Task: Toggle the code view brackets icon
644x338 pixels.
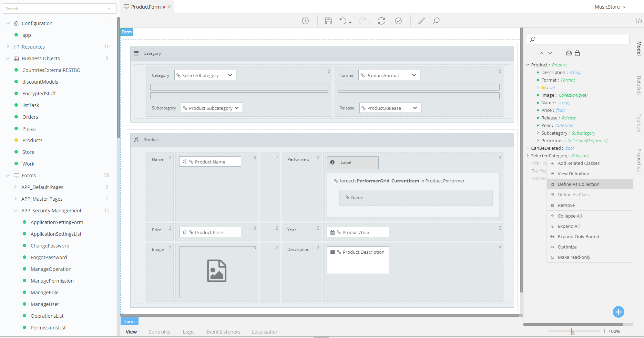Action: click(638, 21)
